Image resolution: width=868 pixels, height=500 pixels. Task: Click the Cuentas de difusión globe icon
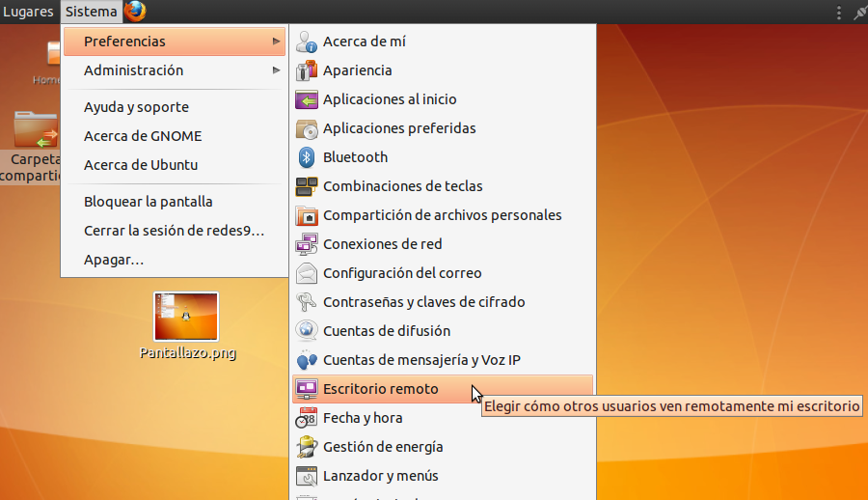coord(306,331)
